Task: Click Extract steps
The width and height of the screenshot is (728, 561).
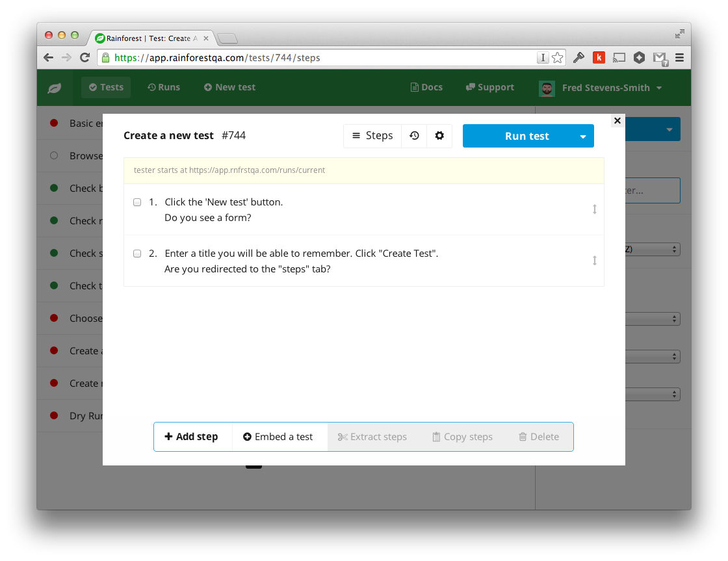Action: (x=372, y=437)
